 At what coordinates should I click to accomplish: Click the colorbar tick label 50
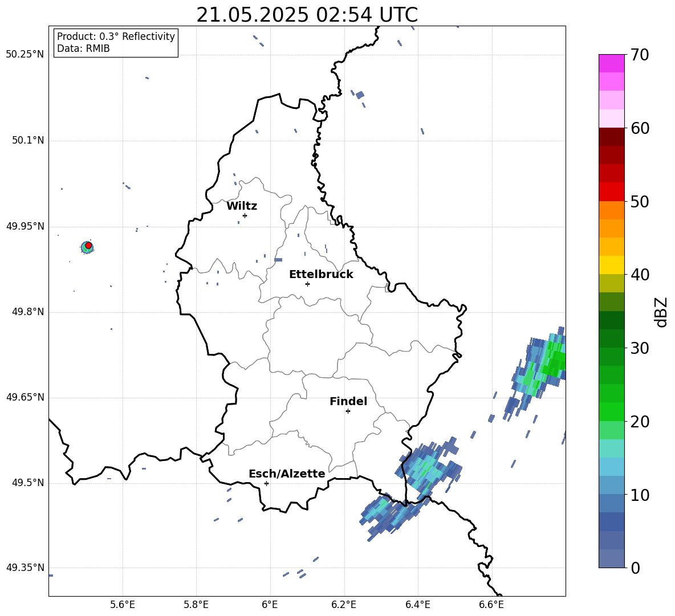point(640,201)
